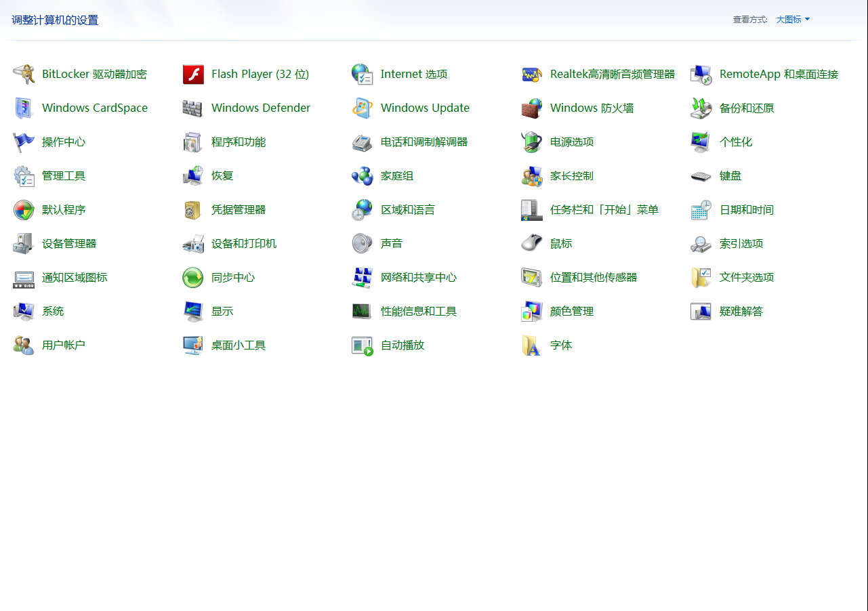Launch the BitLocker 驱动器加密 item
Image resolution: width=868 pixels, height=611 pixels.
(94, 74)
